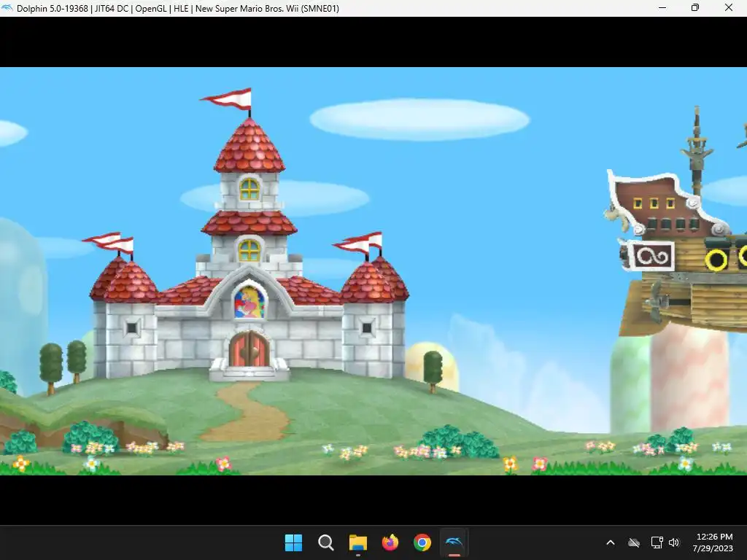Open Firefox from the taskbar

[390, 542]
